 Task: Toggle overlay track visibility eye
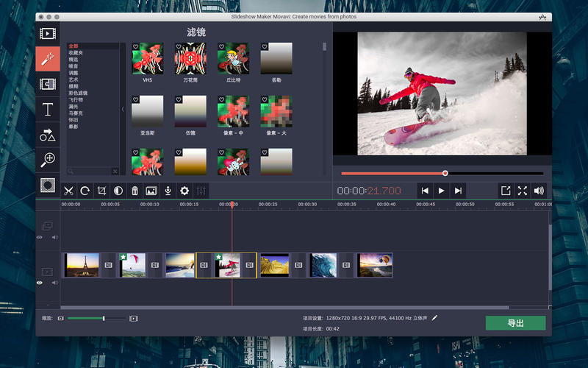40,237
